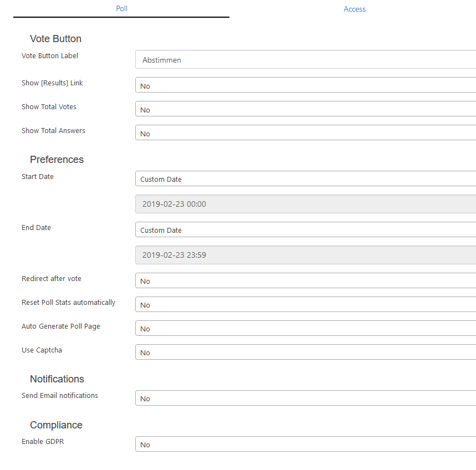This screenshot has width=476, height=470.
Task: Open the End Date type dropdown
Action: pos(305,229)
